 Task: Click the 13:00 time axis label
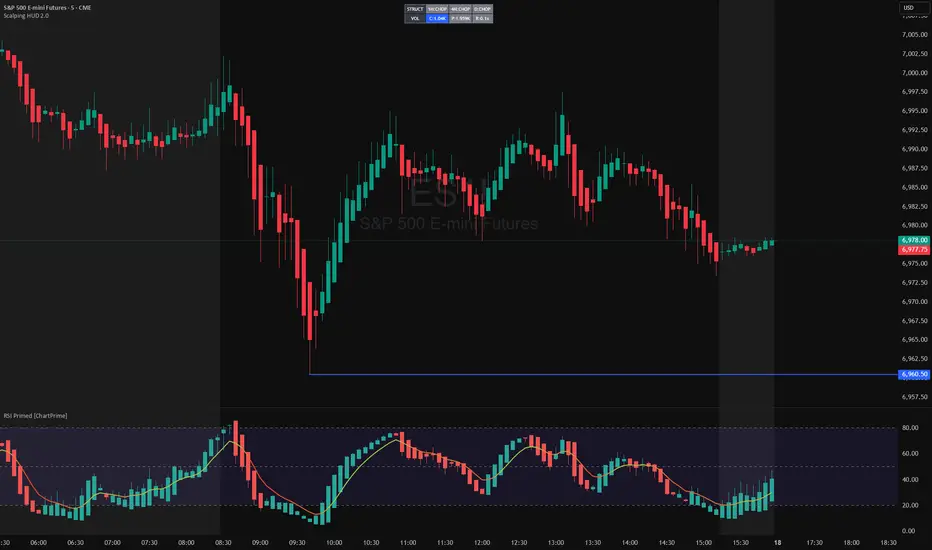(x=556, y=542)
